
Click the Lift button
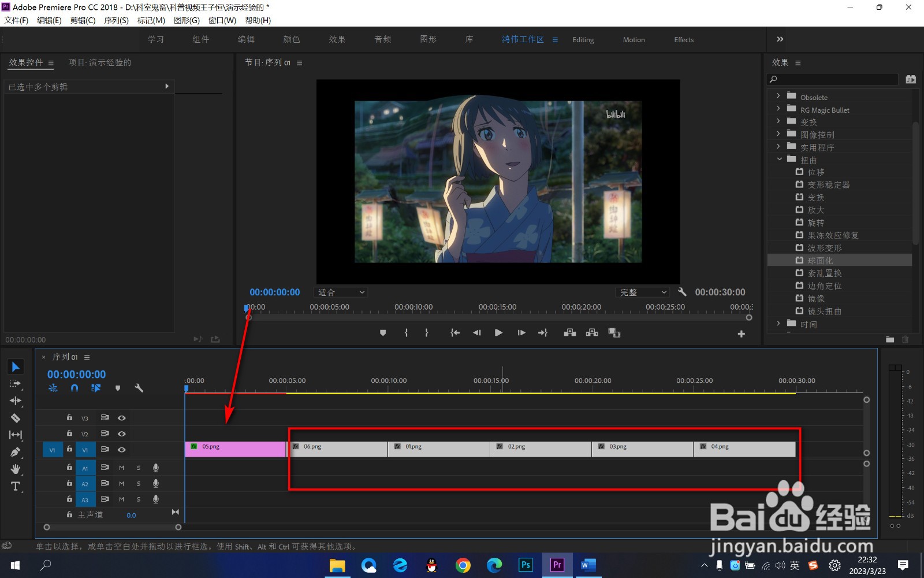pos(570,333)
